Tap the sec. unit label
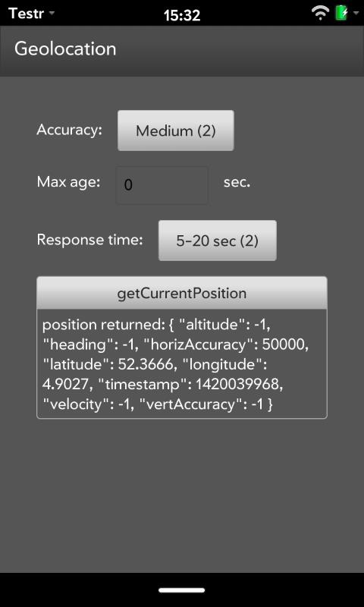 (237, 182)
